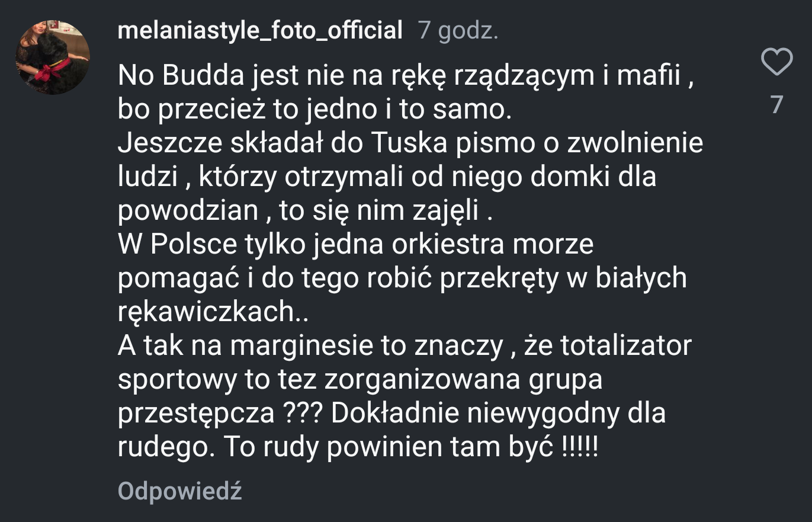Like the comment with the heart icon
This screenshot has height=522, width=812.
pos(776,62)
